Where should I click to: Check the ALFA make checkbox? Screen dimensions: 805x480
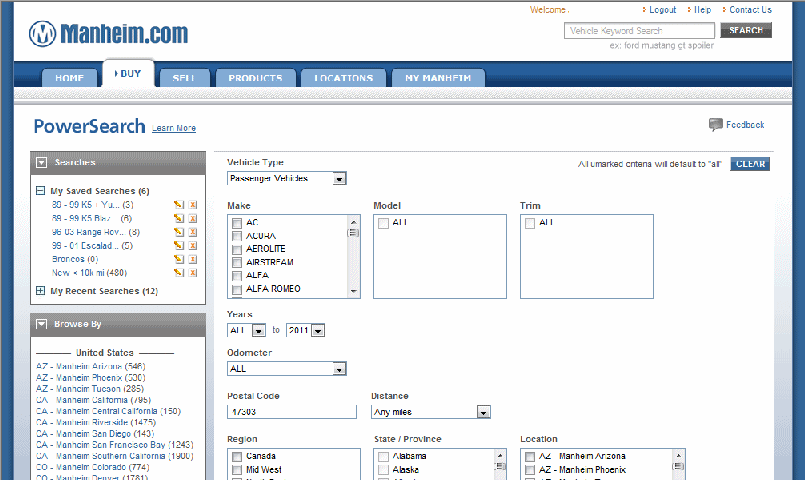(237, 276)
